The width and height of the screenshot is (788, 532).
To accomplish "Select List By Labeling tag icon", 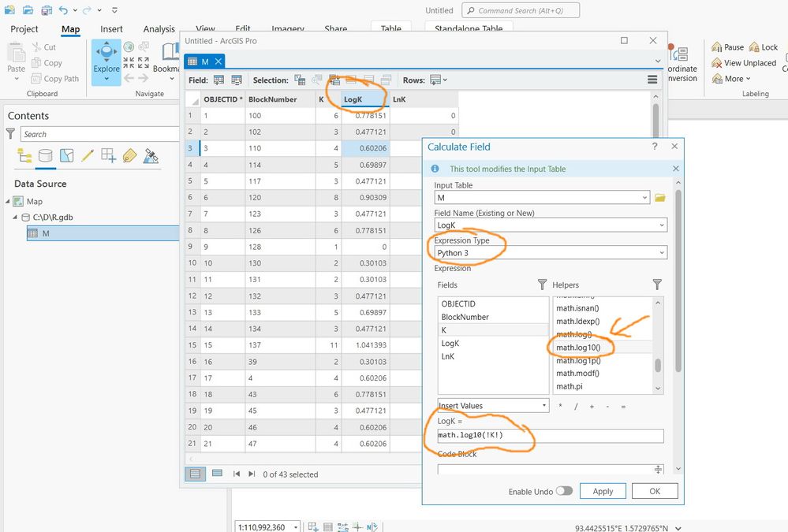I will tap(129, 156).
